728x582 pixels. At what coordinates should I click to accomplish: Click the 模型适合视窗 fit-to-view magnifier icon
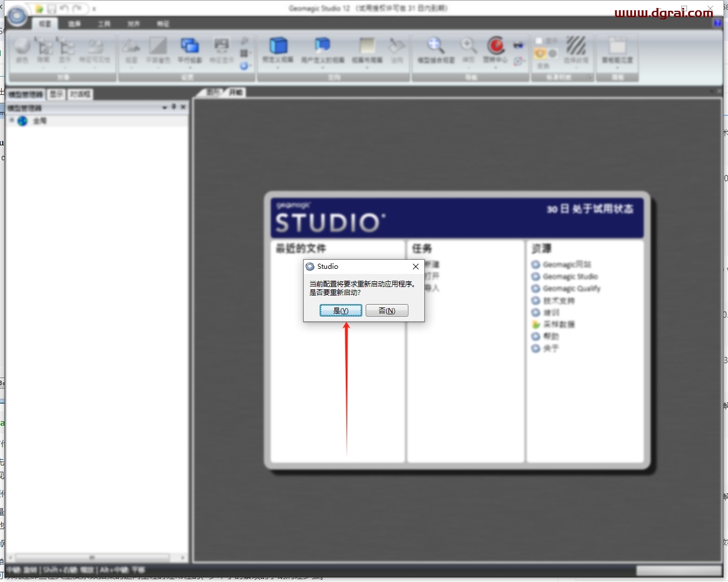pos(436,45)
